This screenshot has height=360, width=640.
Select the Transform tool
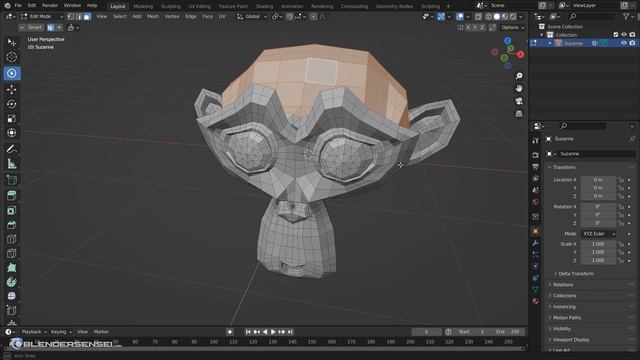[11, 133]
